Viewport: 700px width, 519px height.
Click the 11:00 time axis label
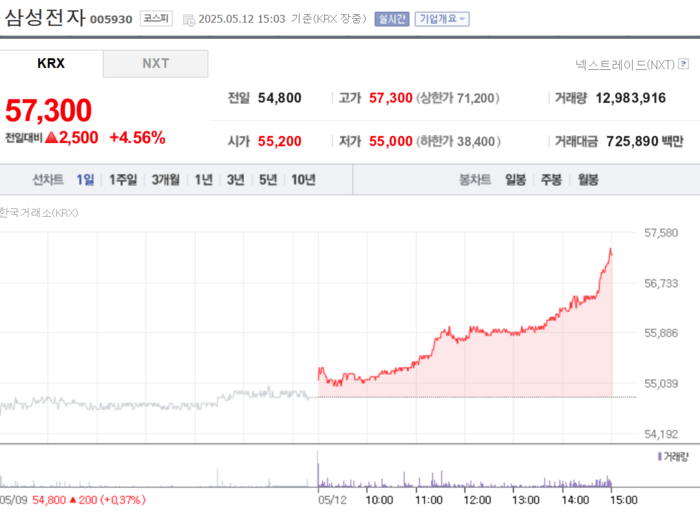(x=429, y=500)
